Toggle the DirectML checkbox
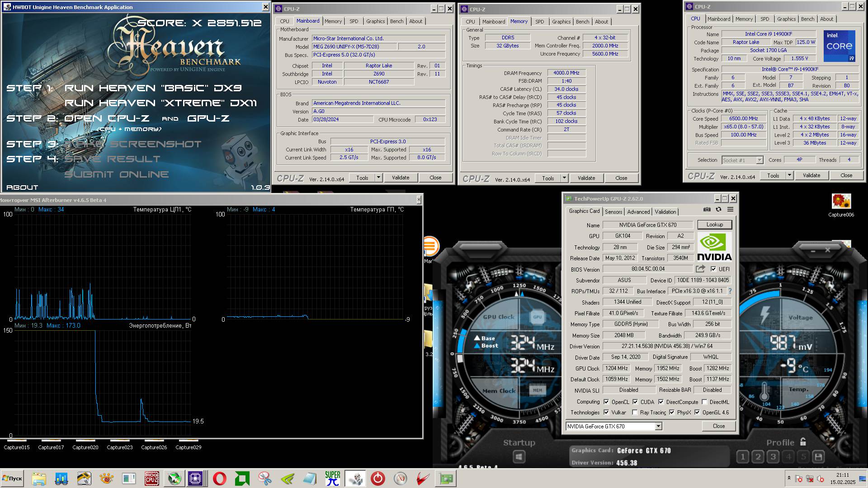This screenshot has width=868, height=488. coord(704,402)
